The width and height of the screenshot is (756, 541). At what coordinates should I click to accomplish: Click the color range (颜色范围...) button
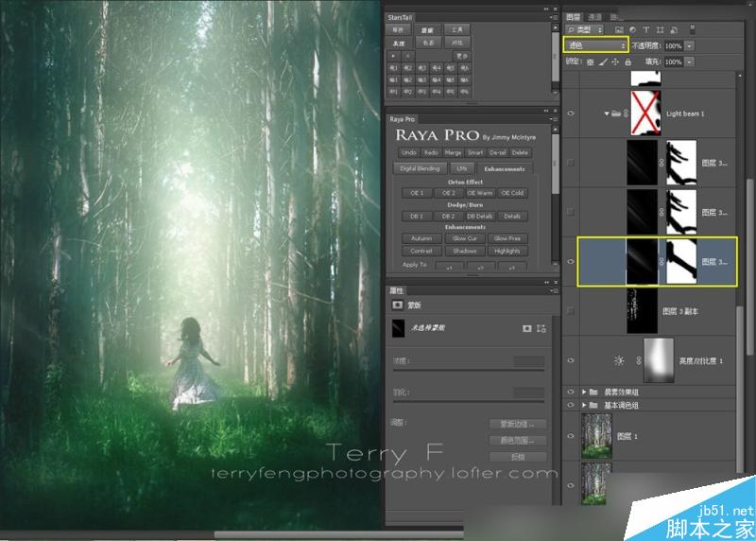click(518, 440)
